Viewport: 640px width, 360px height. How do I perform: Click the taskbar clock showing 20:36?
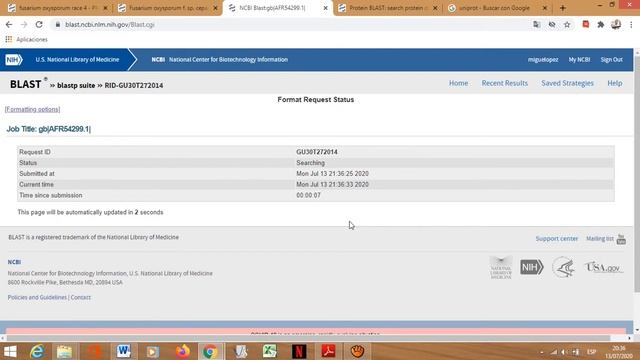[619, 352]
